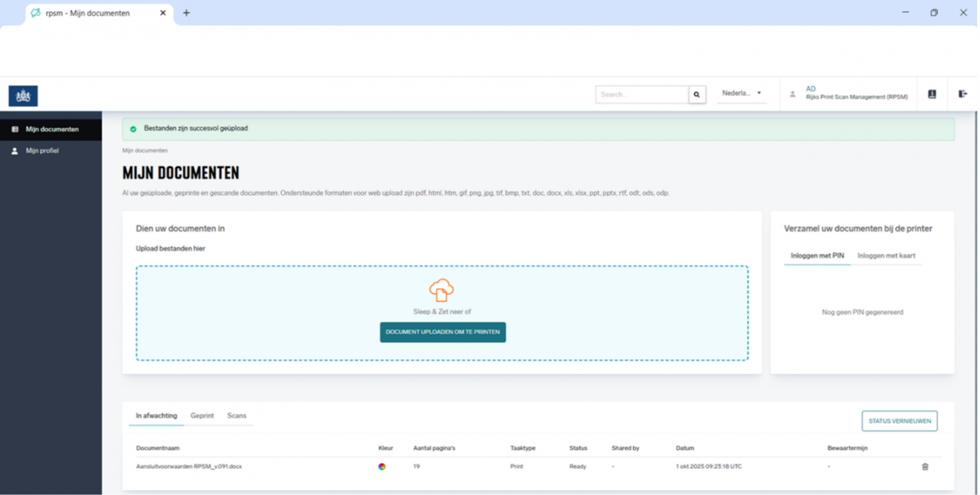Click Document uploaden om te printen button

(442, 332)
